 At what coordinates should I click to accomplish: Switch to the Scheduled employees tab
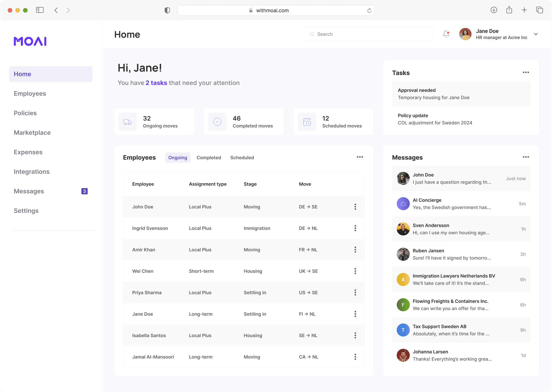pyautogui.click(x=242, y=157)
